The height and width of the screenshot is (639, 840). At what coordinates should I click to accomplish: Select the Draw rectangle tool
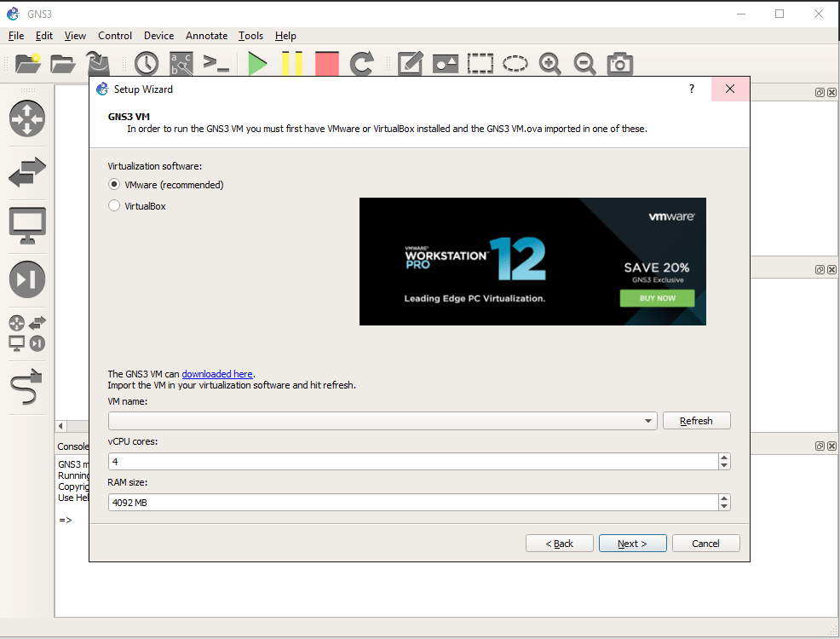tap(480, 64)
